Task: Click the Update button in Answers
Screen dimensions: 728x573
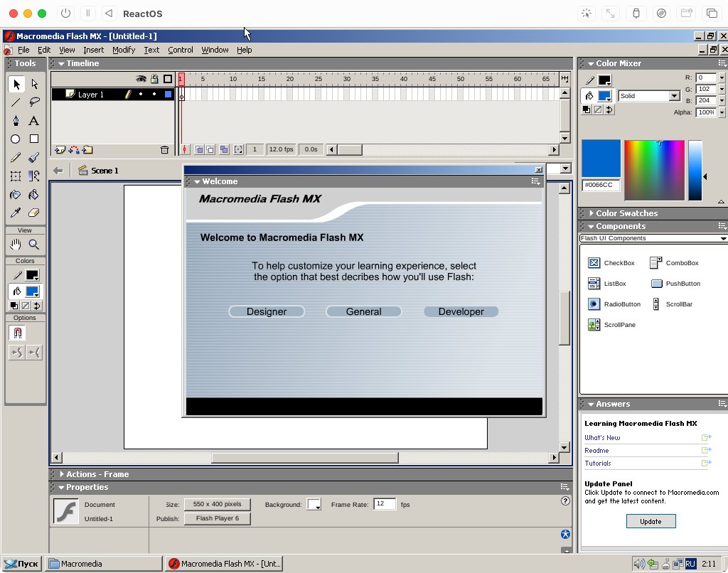Action: click(x=651, y=521)
